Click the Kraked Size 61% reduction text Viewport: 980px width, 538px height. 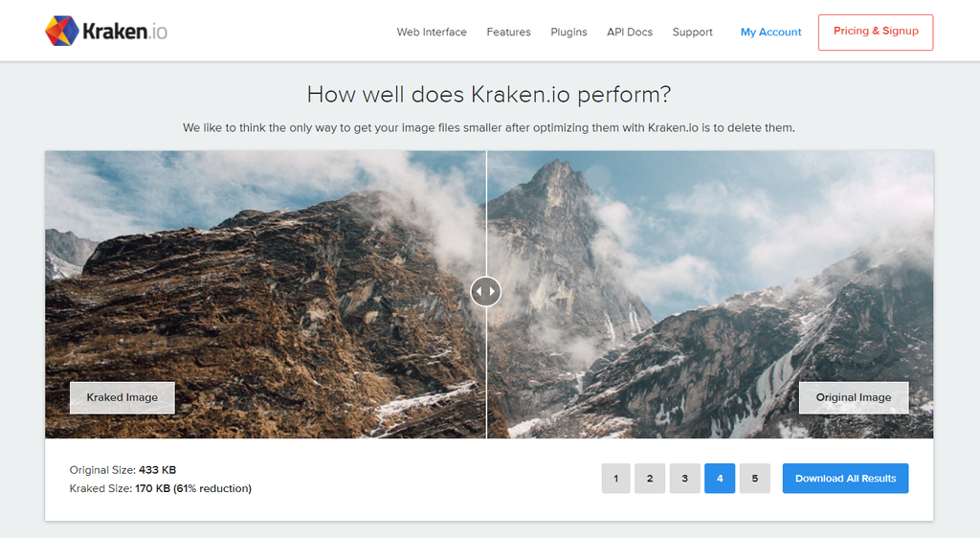point(160,488)
